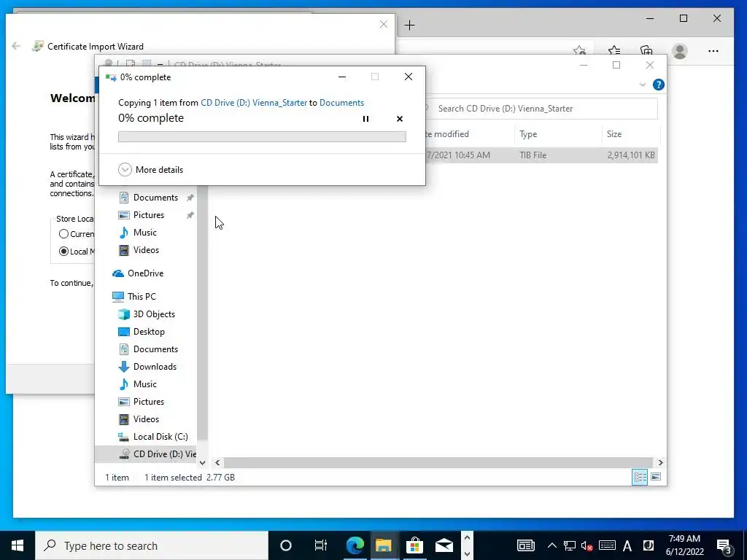Viewport: 747px width, 560px height.
Task: Select Videos under Quick access
Action: [x=146, y=250]
